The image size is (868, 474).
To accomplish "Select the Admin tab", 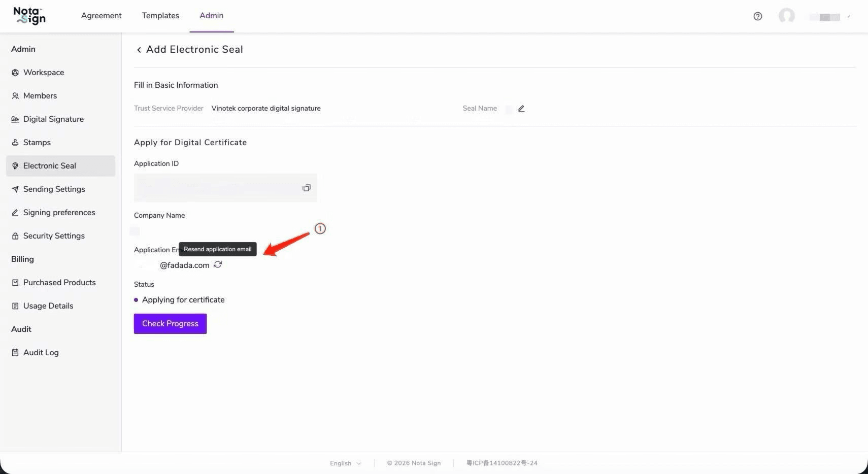I will 212,16.
